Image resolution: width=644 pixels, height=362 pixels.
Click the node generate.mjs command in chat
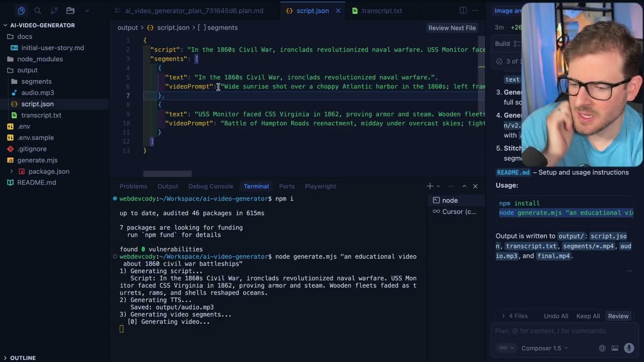tap(566, 213)
